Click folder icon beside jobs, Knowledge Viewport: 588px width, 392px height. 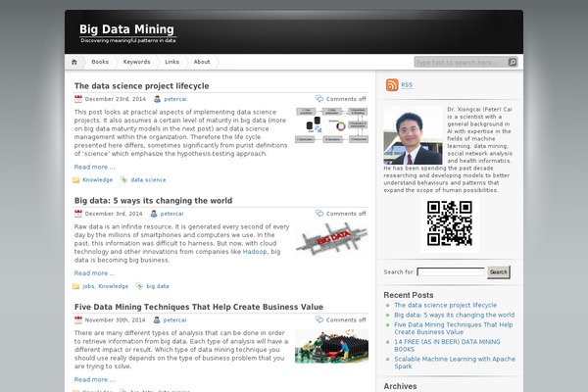click(x=76, y=286)
